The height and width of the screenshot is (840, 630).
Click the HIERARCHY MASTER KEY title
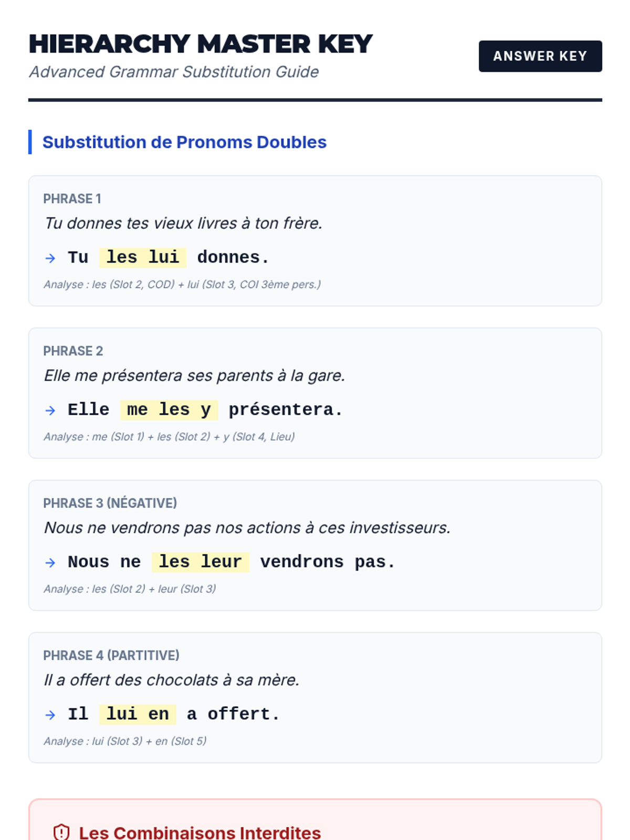(201, 44)
